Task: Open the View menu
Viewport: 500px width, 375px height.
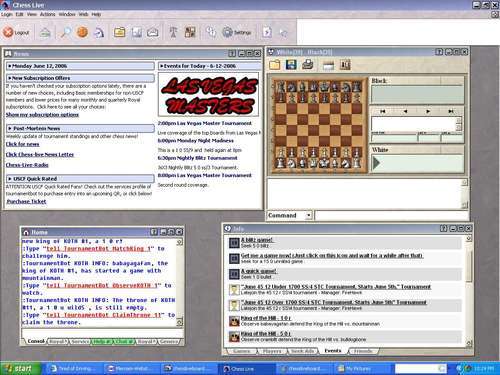Action: [32, 14]
